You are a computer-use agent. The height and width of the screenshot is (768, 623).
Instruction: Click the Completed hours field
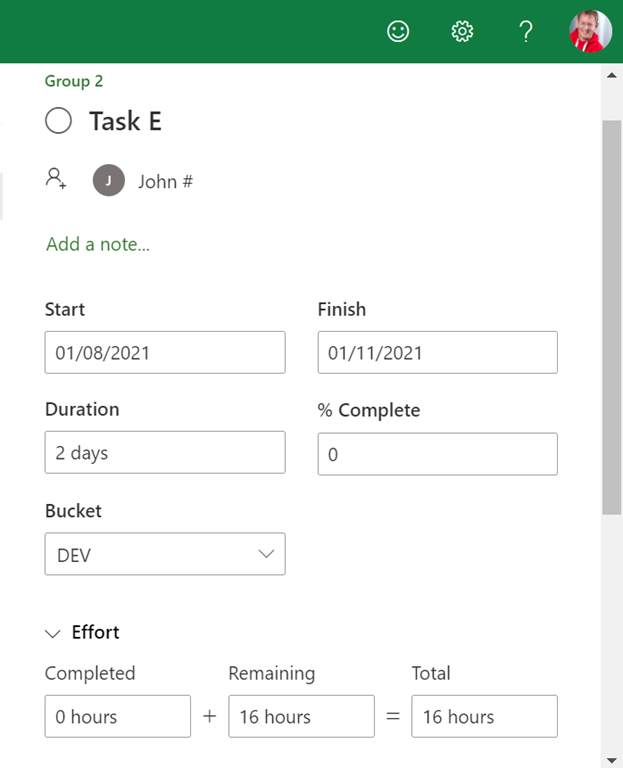point(118,717)
